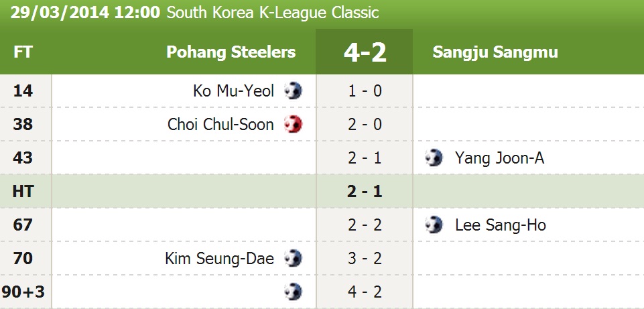Click the ball icon in the 90+3 row
This screenshot has width=644, height=309.
point(293,292)
